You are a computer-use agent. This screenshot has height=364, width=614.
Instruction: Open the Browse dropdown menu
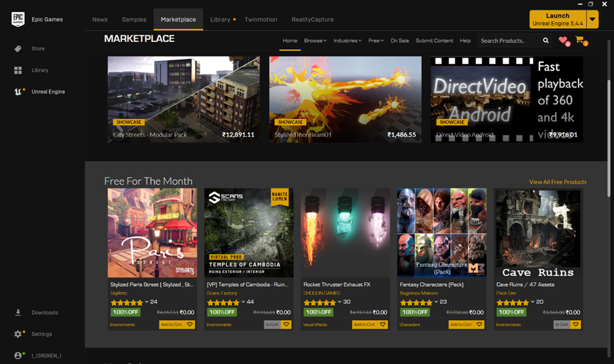pos(316,41)
